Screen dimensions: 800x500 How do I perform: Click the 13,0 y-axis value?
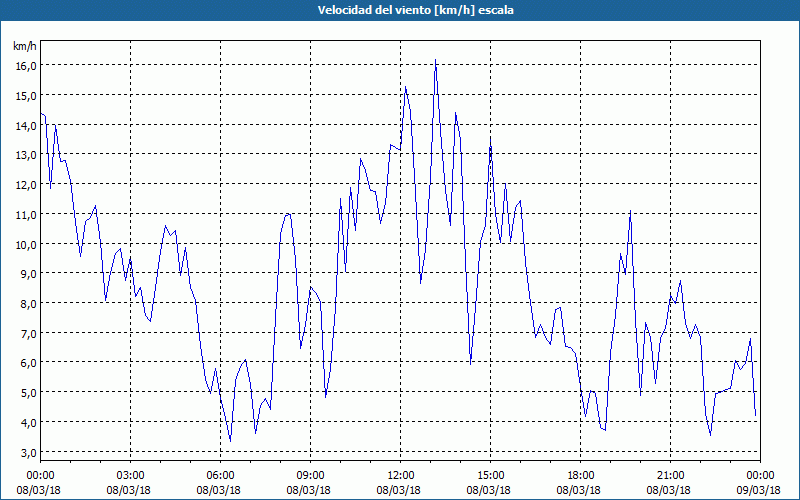pos(25,155)
